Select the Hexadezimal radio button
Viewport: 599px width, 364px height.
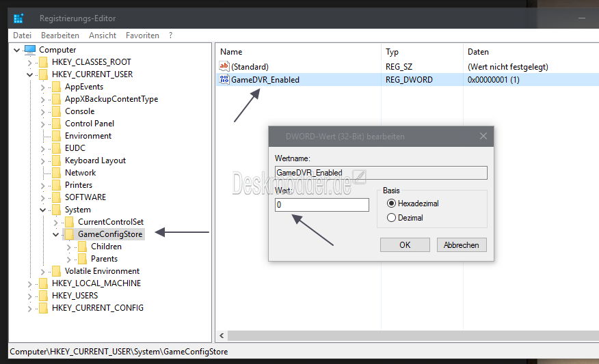tap(391, 204)
